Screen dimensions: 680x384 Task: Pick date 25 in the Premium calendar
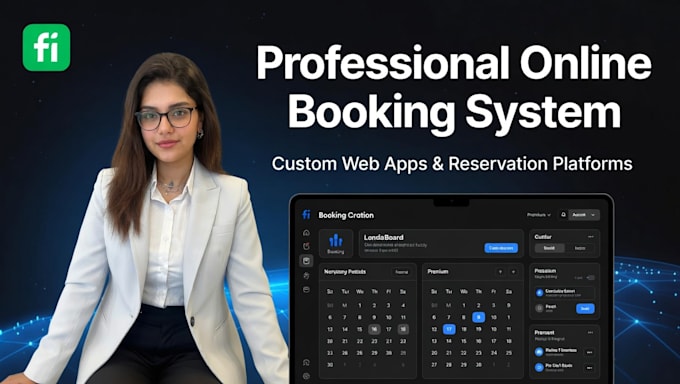509,353
